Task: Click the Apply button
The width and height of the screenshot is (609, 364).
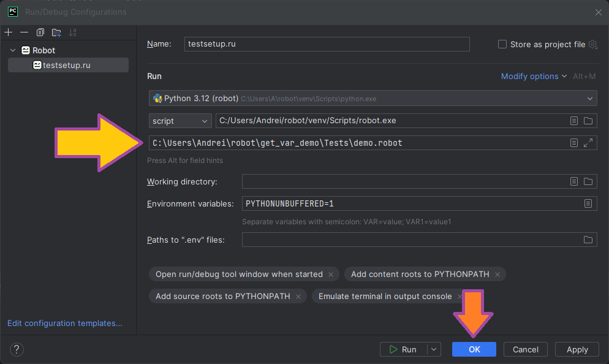Action: coord(577,350)
